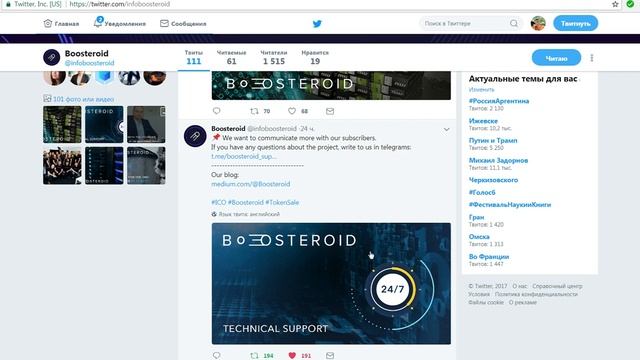Open the #ФестивальНаукиКниги trend
The width and height of the screenshot is (640, 360).
pos(510,204)
